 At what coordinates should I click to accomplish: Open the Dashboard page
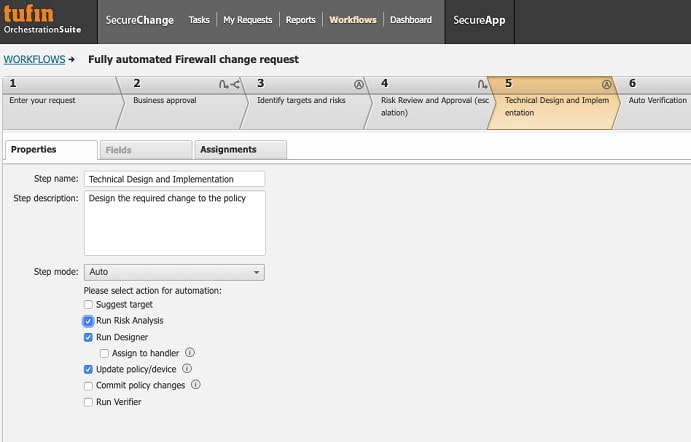(x=411, y=20)
